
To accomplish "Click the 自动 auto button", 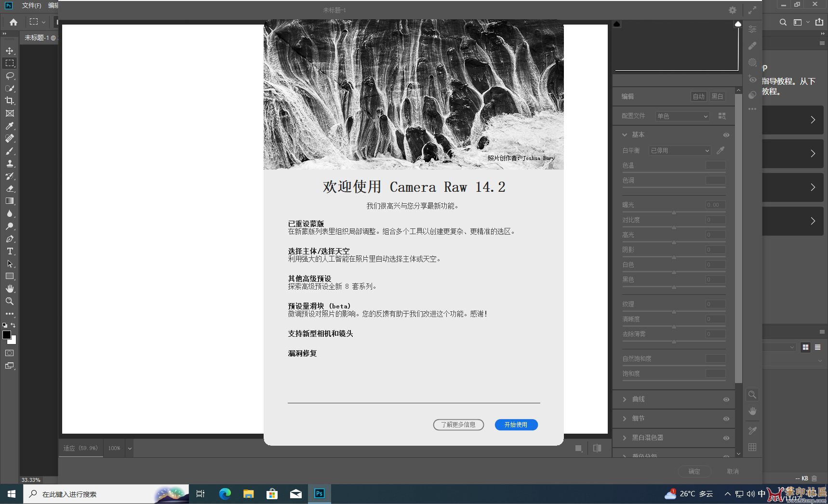I will click(x=699, y=96).
